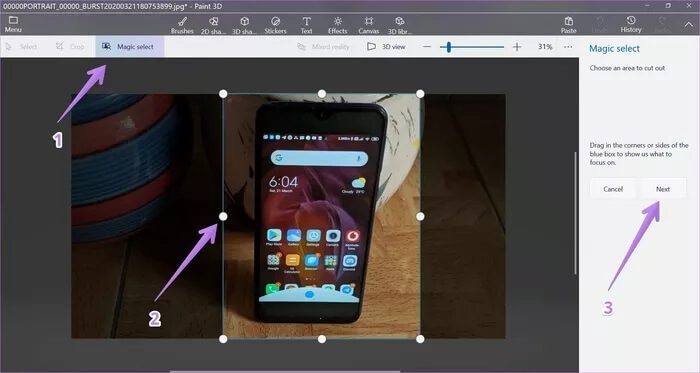Click top-left selection box handle
Viewport: 700px width, 373px height.
click(x=223, y=94)
